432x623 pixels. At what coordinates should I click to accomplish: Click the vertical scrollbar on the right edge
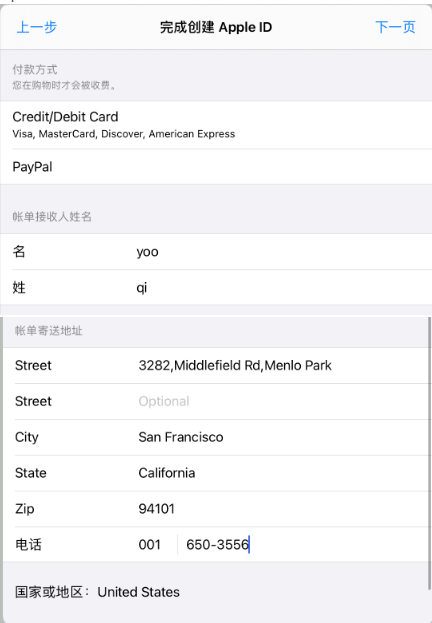[430, 453]
